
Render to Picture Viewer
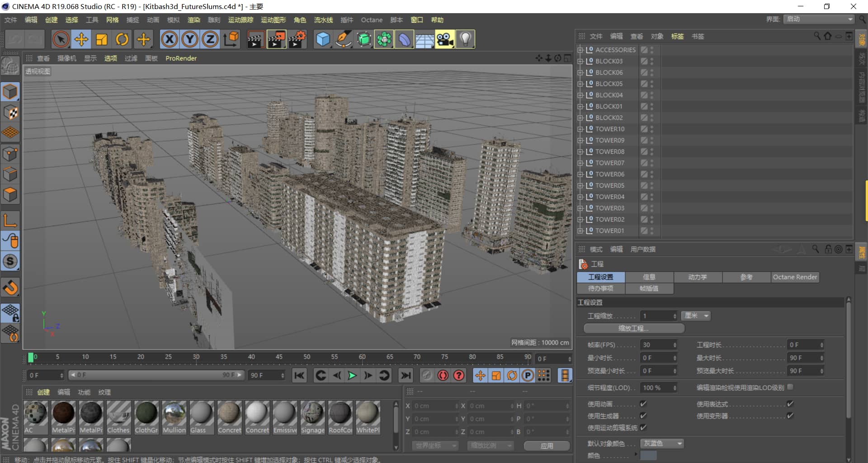276,39
